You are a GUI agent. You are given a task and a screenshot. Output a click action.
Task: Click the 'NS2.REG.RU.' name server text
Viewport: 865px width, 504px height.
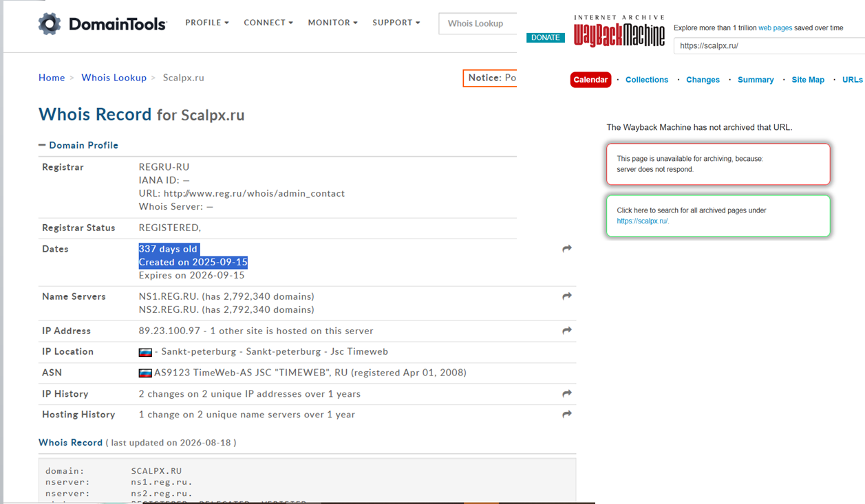169,309
